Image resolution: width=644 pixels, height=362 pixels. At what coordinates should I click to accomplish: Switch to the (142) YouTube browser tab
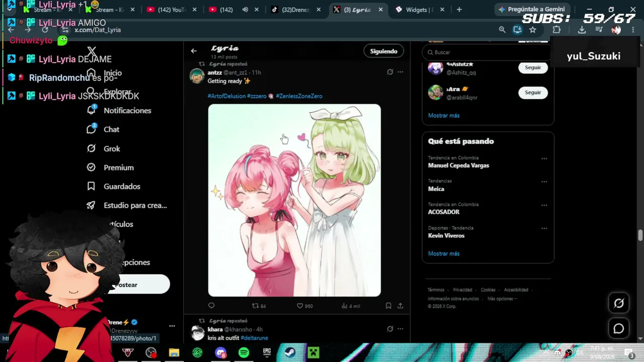(x=172, y=10)
